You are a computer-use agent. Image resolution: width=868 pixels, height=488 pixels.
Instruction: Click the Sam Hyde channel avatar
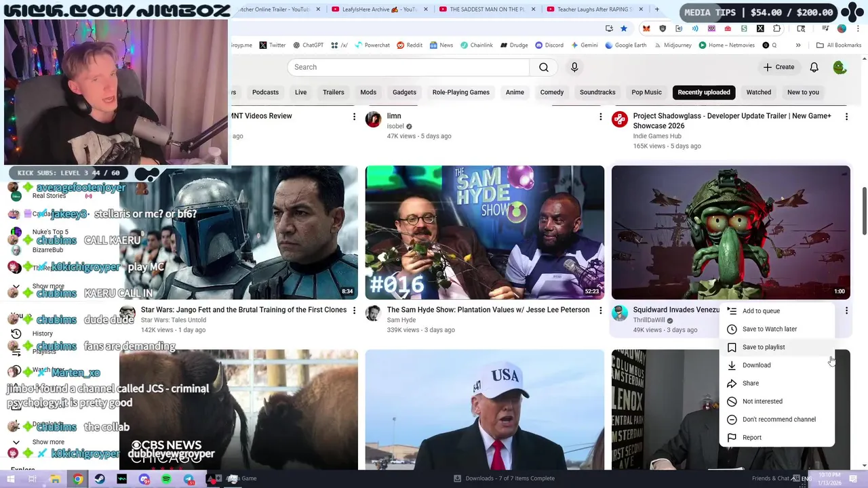tap(373, 312)
